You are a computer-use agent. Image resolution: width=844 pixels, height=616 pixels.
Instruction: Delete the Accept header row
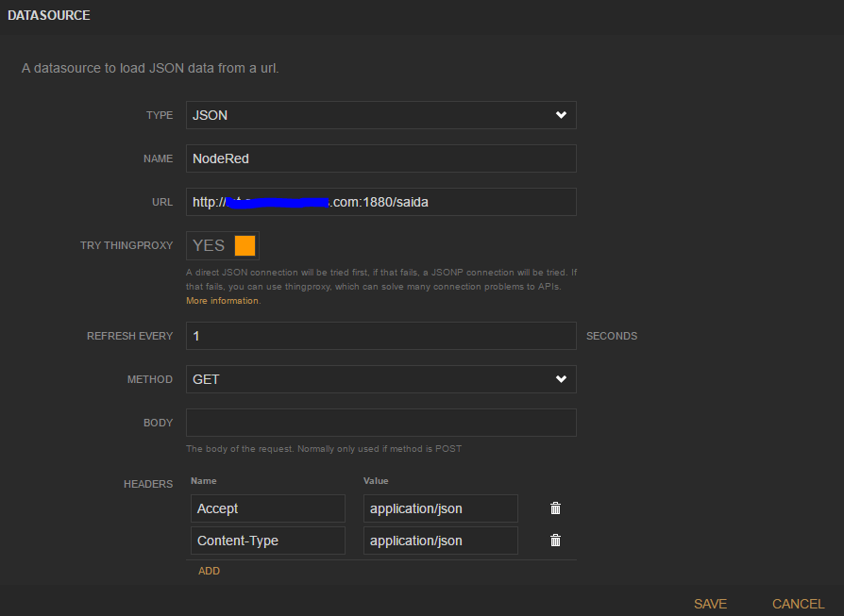point(555,508)
